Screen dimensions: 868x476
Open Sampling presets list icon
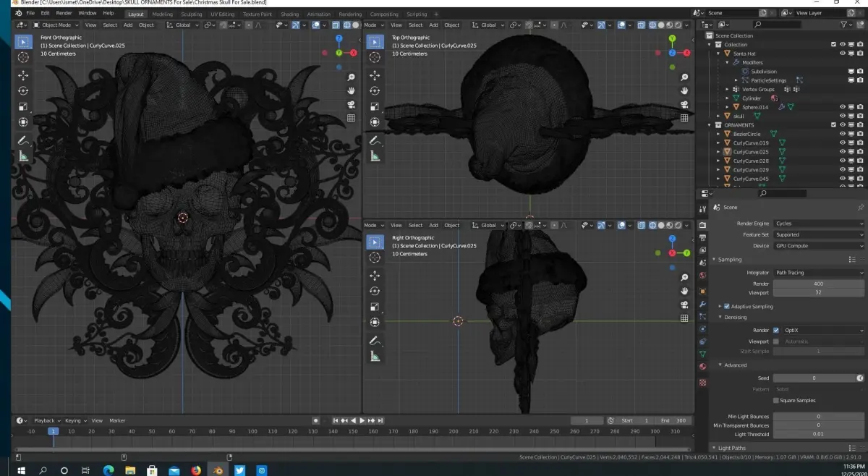(852, 260)
